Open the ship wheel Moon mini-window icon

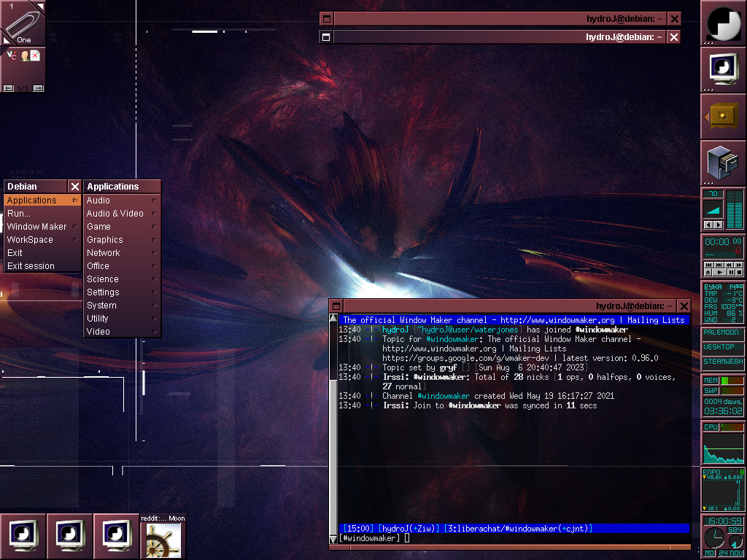tap(162, 540)
